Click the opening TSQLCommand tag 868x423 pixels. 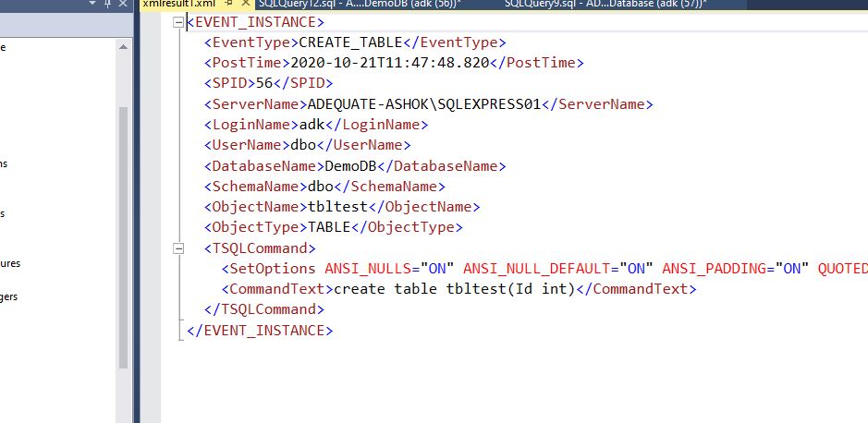point(260,248)
